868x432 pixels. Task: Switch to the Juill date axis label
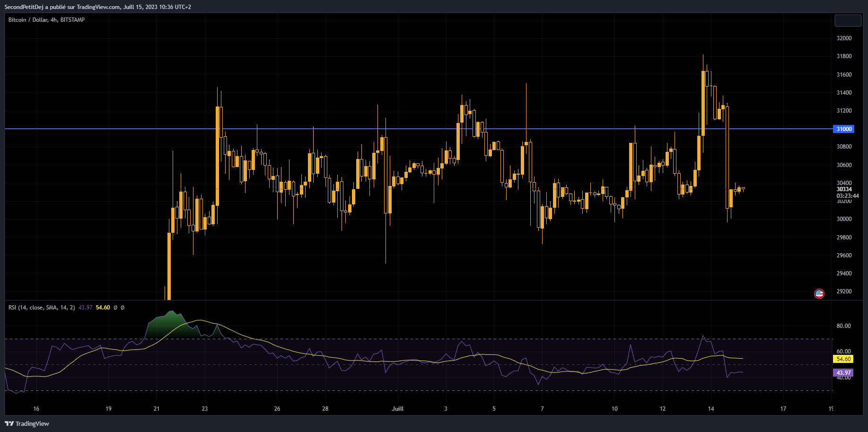click(x=397, y=409)
